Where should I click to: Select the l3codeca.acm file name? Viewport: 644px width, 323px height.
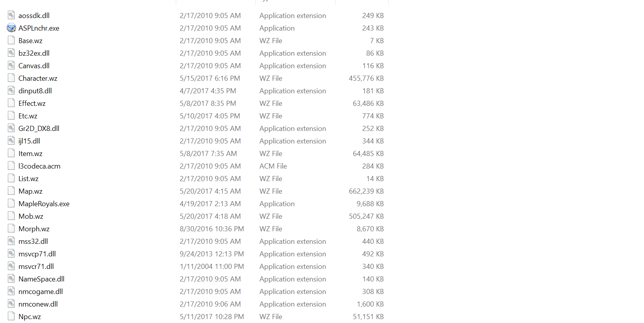39,166
